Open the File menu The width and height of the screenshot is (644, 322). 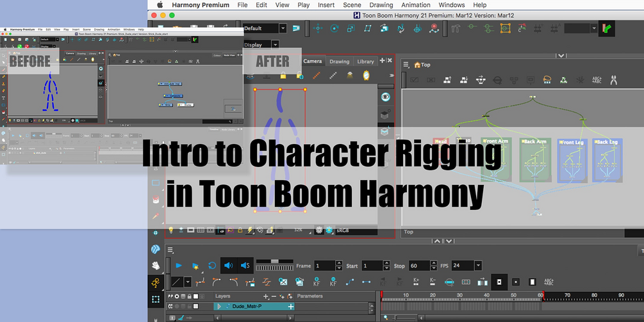click(x=242, y=5)
